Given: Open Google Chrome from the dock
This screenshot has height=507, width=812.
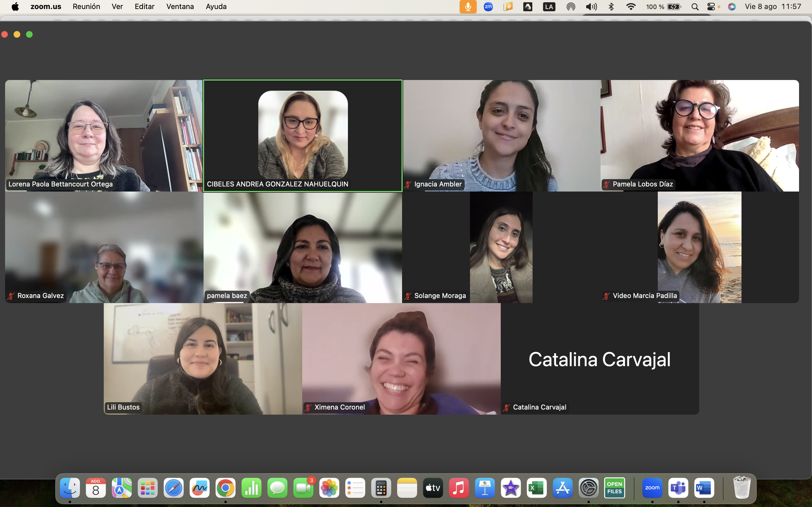Looking at the screenshot, I should tap(226, 488).
